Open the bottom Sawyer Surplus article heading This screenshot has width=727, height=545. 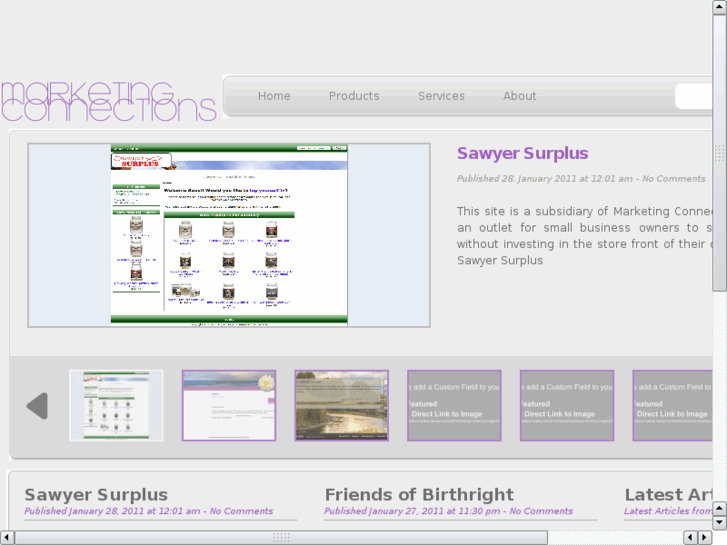(x=96, y=495)
